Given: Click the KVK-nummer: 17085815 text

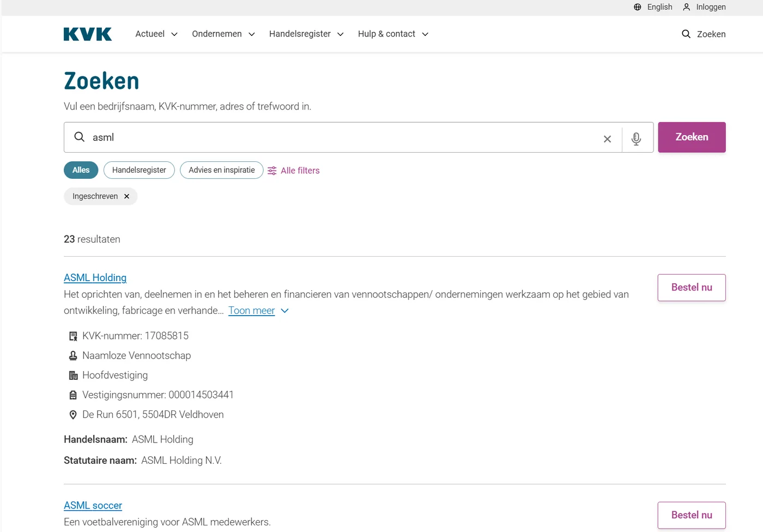Looking at the screenshot, I should pyautogui.click(x=136, y=336).
